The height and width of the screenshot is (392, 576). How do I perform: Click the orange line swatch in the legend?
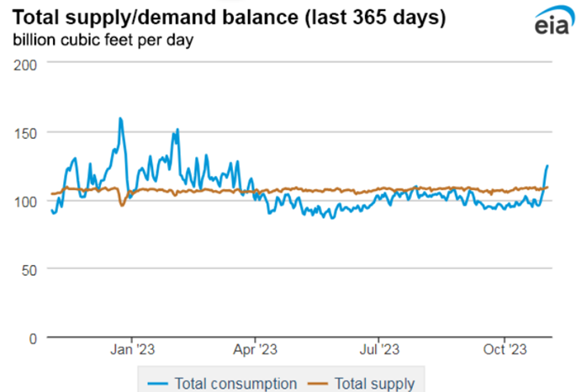pyautogui.click(x=318, y=384)
